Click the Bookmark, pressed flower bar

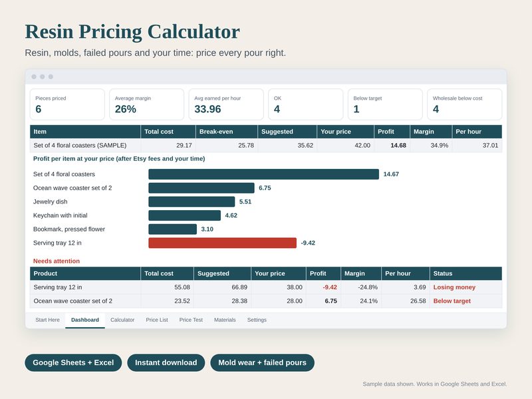pos(173,229)
